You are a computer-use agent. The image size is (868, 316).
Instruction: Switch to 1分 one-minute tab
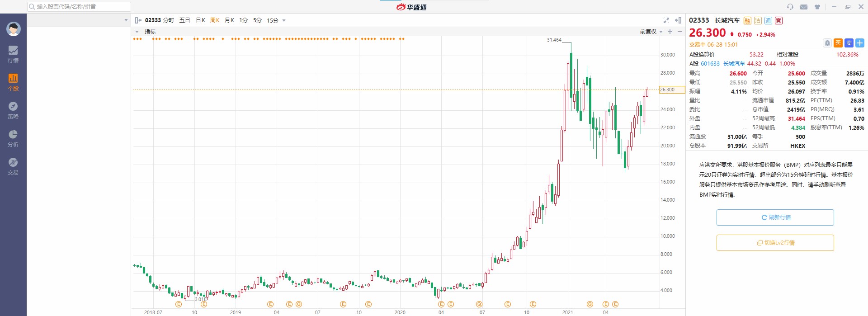243,20
